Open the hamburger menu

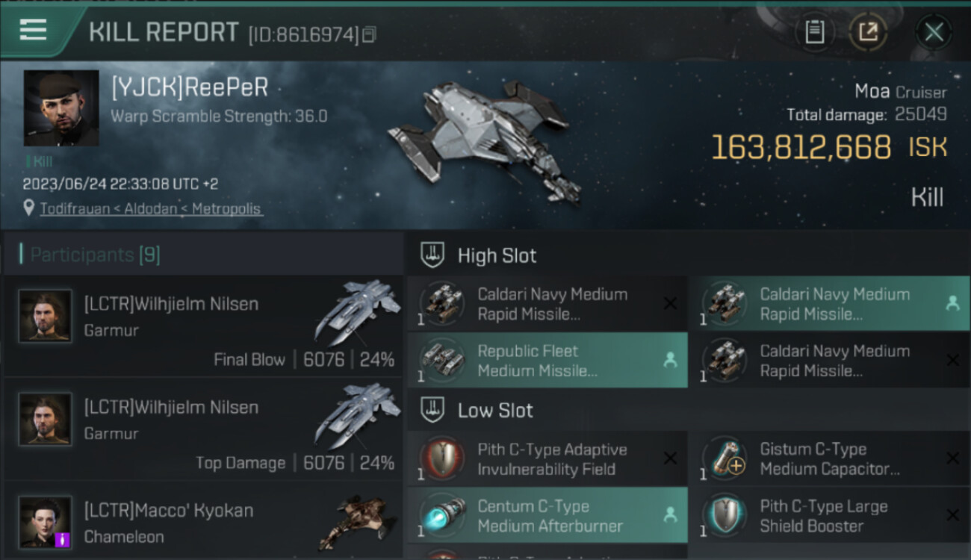(x=34, y=31)
